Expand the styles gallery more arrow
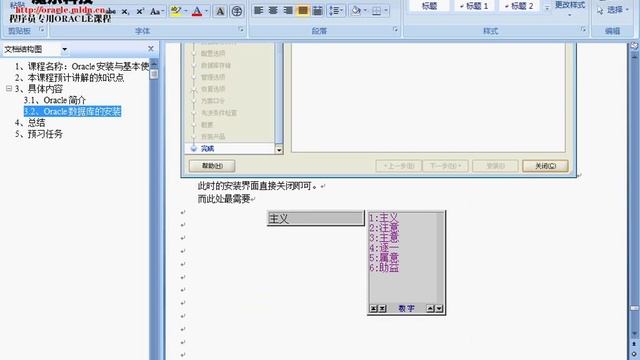The width and height of the screenshot is (640, 360). click(547, 8)
